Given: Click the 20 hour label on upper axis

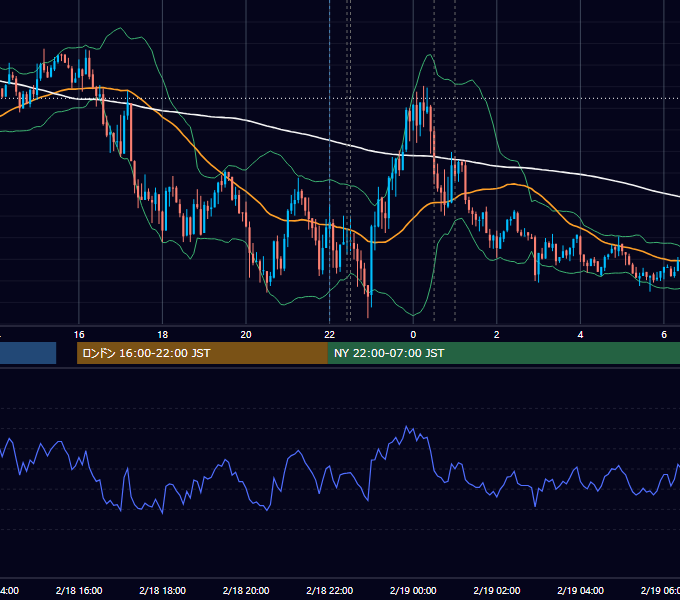Looking at the screenshot, I should tap(246, 335).
